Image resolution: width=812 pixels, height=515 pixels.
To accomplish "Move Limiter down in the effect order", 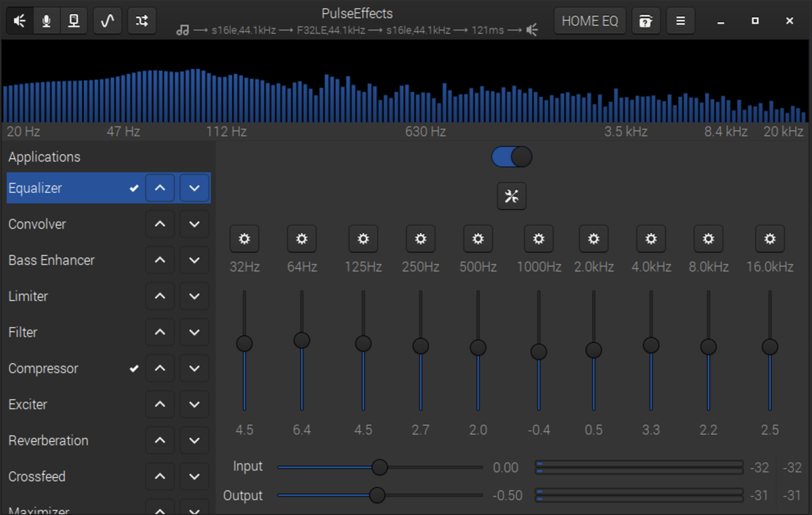I will pyautogui.click(x=194, y=296).
